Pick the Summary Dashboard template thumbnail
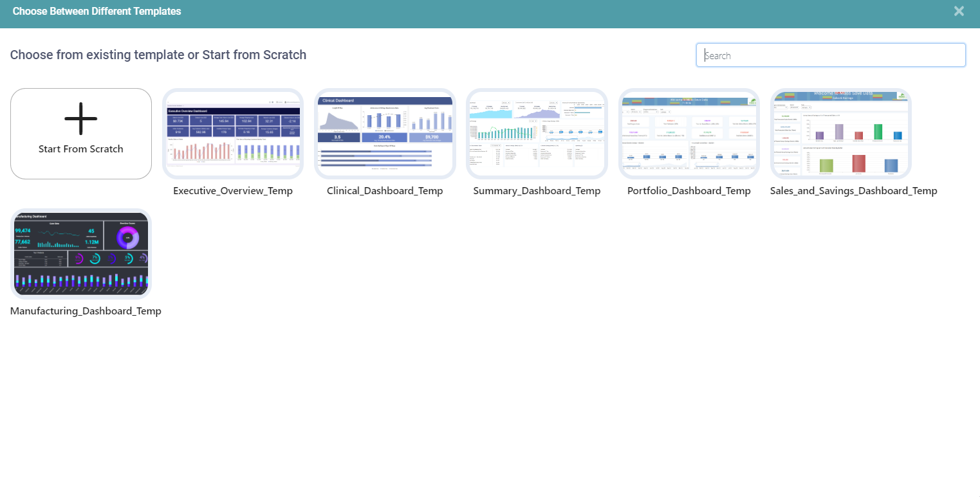The height and width of the screenshot is (497, 980). [537, 134]
